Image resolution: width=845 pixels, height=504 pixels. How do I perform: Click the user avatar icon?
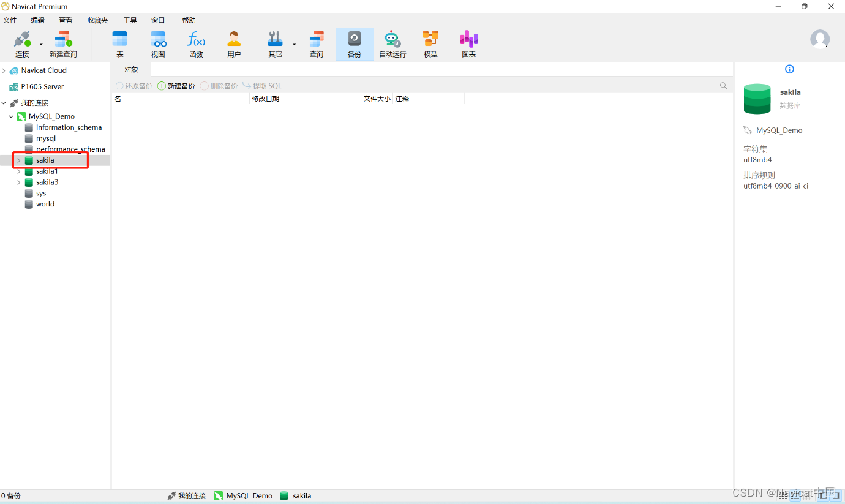click(820, 40)
